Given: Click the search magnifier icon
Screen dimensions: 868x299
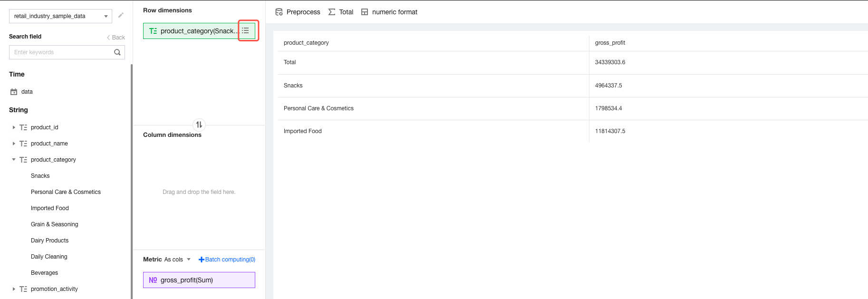Looking at the screenshot, I should tap(117, 52).
